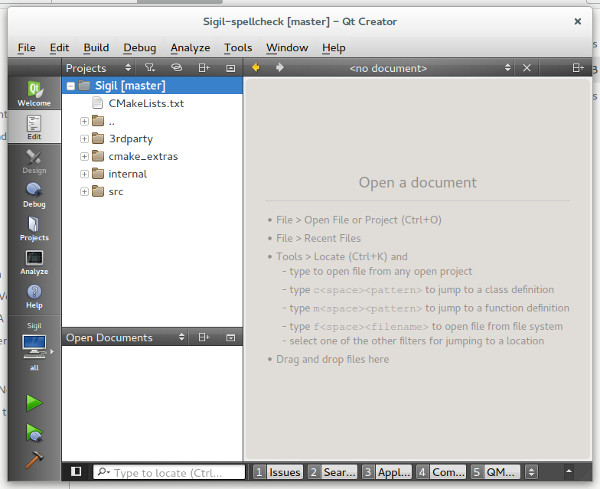Open Debug mode in sidebar
The height and width of the screenshot is (489, 600).
(34, 195)
